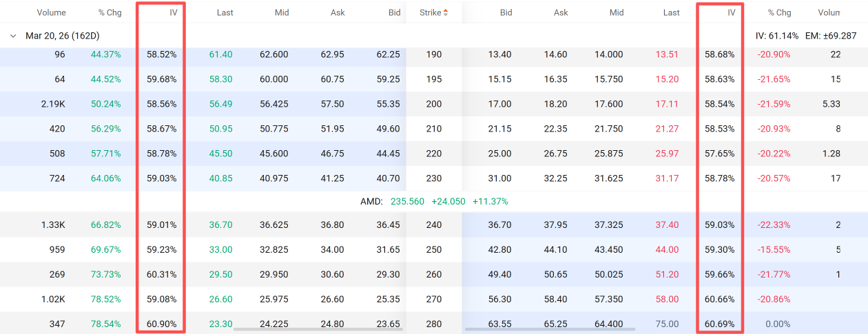Click the call last price 61.40

[220, 54]
